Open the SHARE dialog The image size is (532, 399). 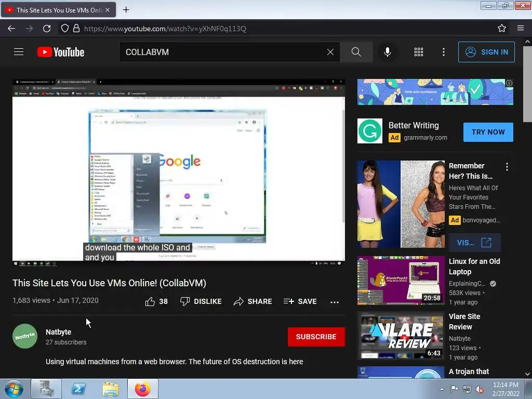pyautogui.click(x=253, y=301)
